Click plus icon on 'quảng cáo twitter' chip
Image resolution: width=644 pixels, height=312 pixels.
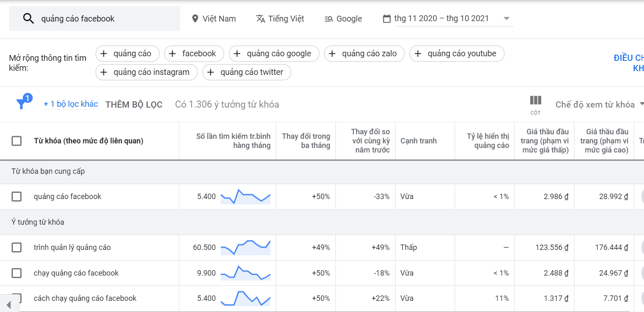210,72
